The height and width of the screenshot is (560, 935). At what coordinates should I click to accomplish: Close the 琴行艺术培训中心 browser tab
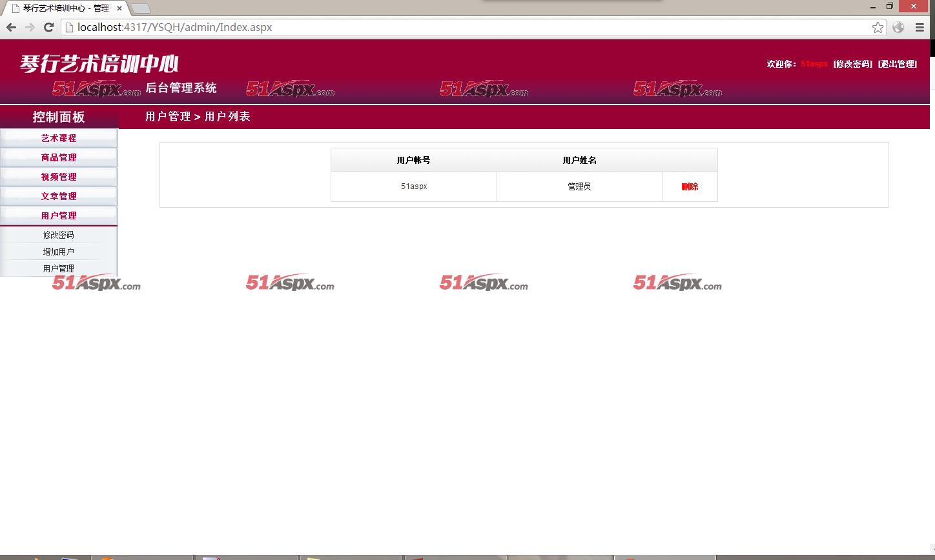[x=119, y=8]
